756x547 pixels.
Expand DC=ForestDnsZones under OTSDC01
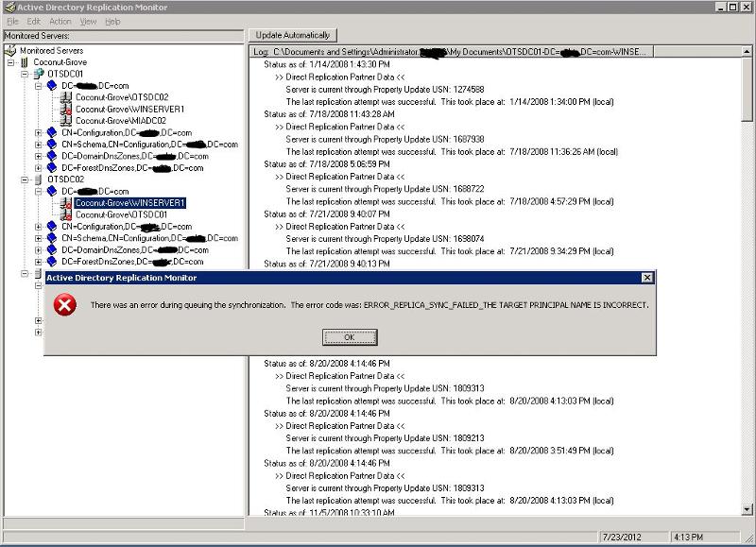pos(39,168)
